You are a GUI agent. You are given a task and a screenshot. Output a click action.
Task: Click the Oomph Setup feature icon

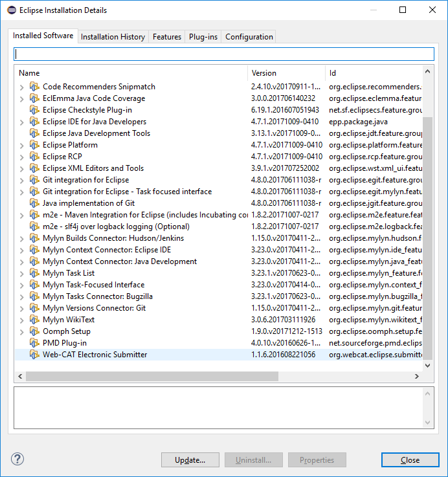pyautogui.click(x=34, y=331)
